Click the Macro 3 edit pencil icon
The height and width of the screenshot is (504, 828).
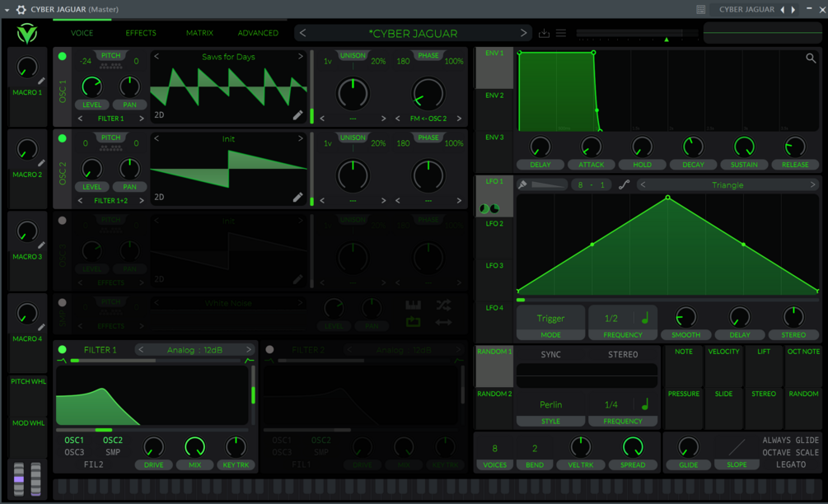tap(41, 245)
